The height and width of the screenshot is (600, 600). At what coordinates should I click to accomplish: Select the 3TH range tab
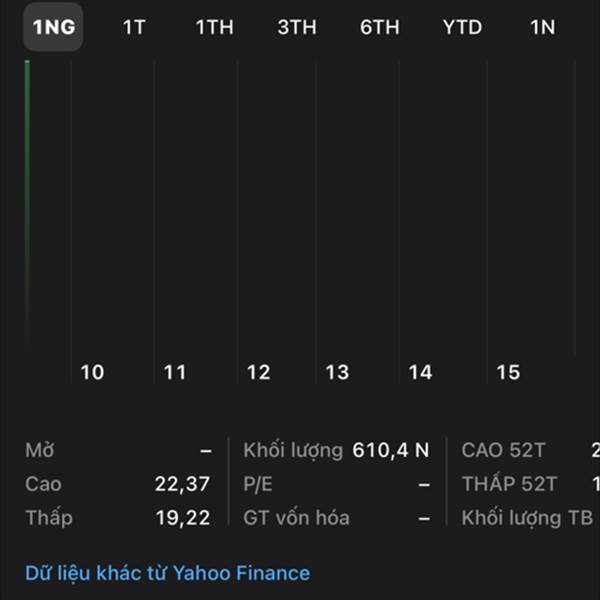point(296,27)
